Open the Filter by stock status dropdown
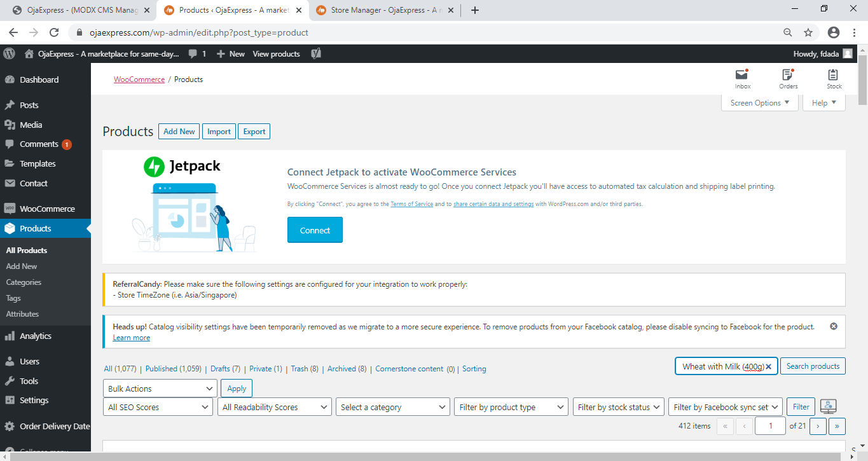Image resolution: width=868 pixels, height=461 pixels. click(x=619, y=407)
